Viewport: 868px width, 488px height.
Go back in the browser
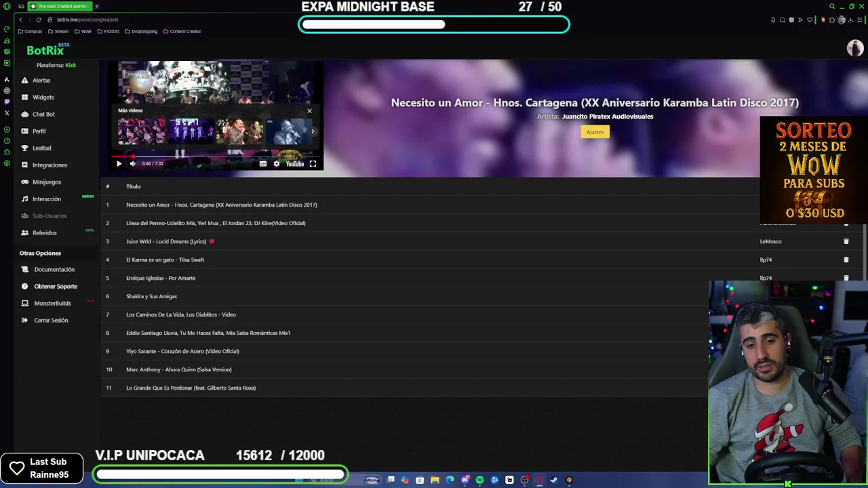pyautogui.click(x=20, y=20)
